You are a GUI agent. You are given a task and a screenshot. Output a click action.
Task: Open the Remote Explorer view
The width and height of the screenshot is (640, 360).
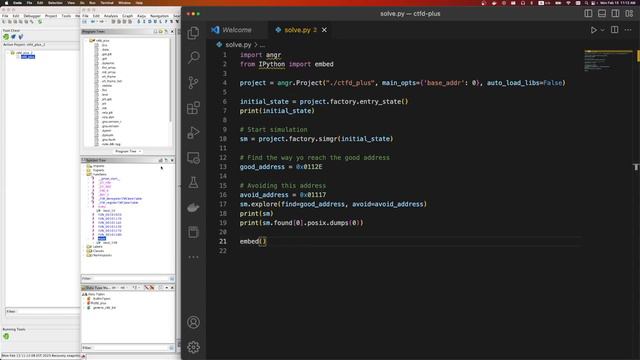coord(193,158)
